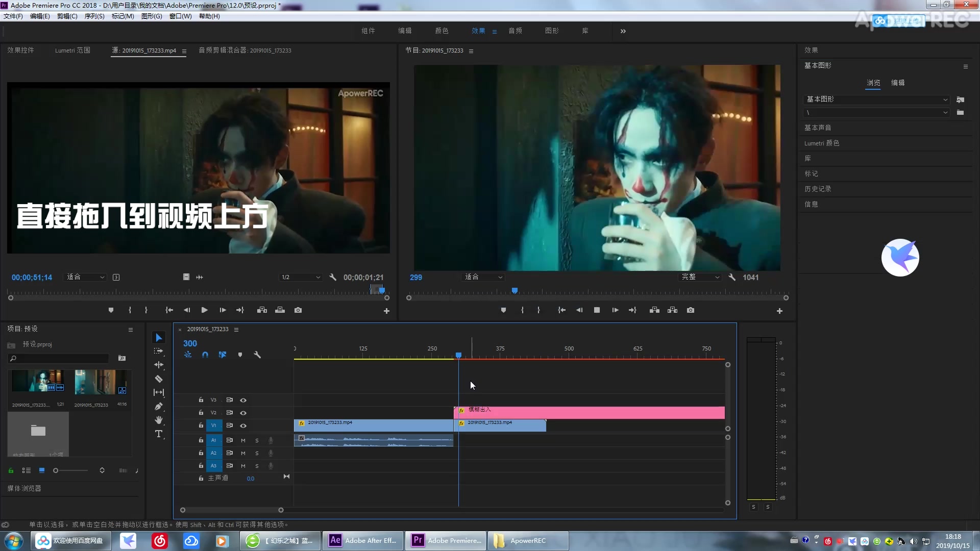
Task: Open Source monitor 1/2 resolution dropdown
Action: click(x=300, y=277)
